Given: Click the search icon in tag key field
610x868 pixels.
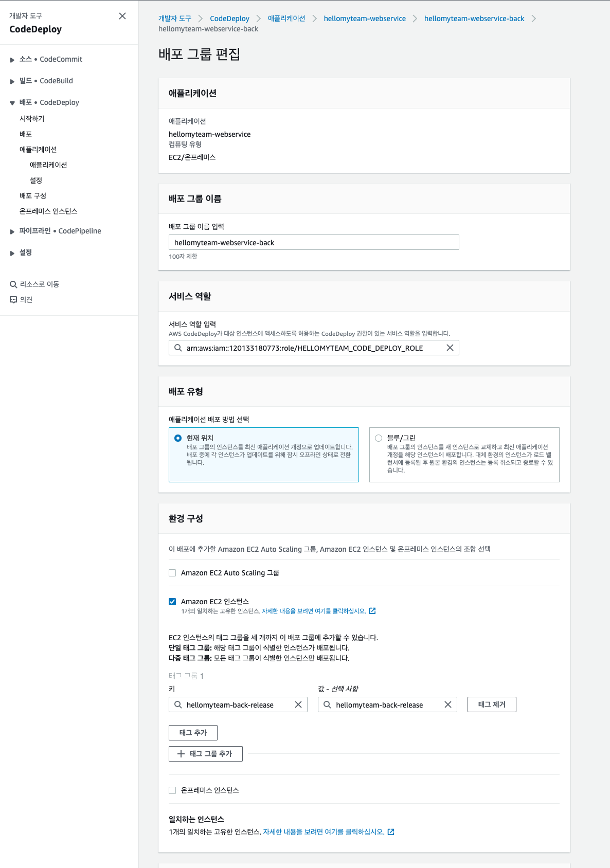Looking at the screenshot, I should pos(178,704).
